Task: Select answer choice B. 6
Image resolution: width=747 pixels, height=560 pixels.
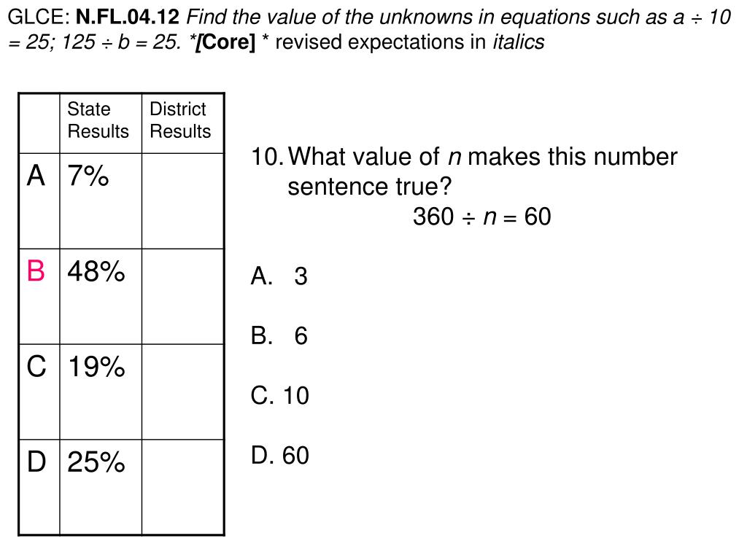Action: tap(279, 335)
